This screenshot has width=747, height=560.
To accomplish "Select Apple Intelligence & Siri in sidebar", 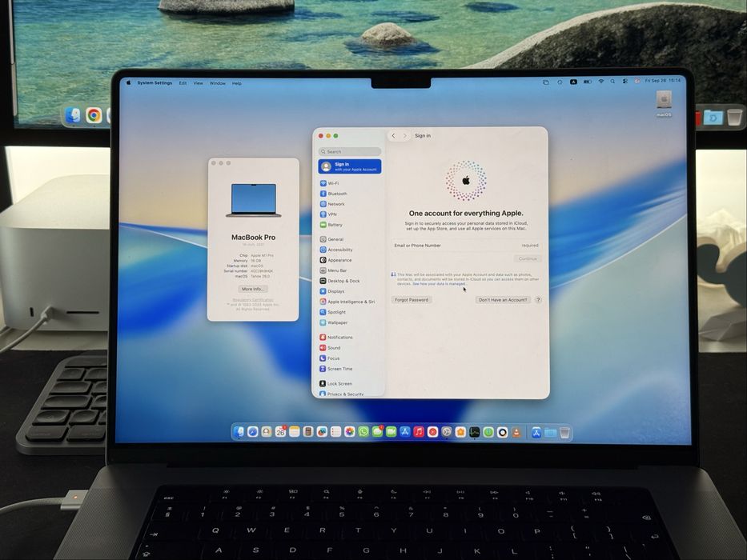I will 349,302.
